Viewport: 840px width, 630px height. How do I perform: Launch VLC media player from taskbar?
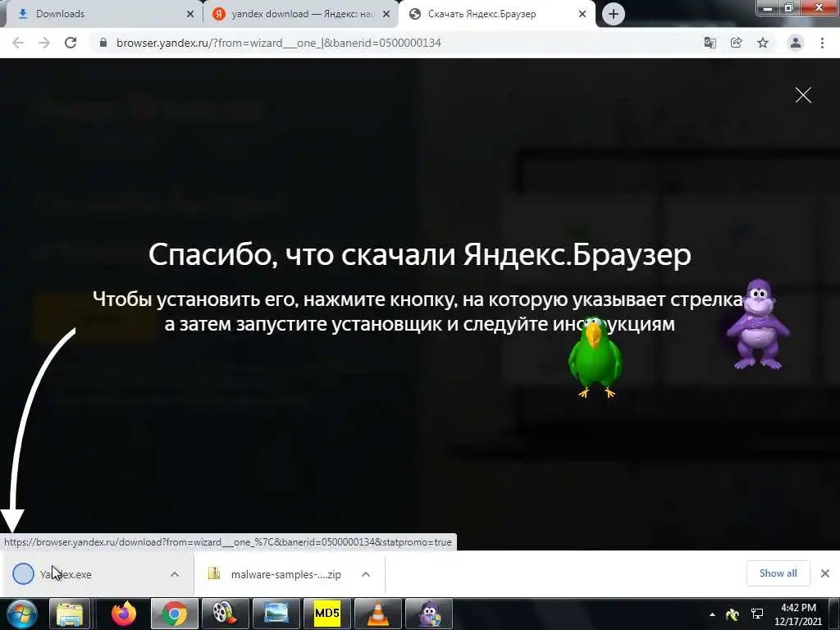377,614
